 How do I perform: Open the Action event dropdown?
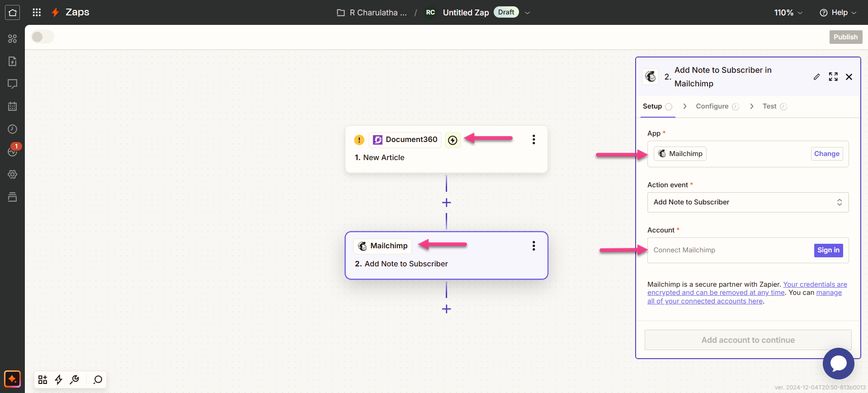pyautogui.click(x=748, y=202)
